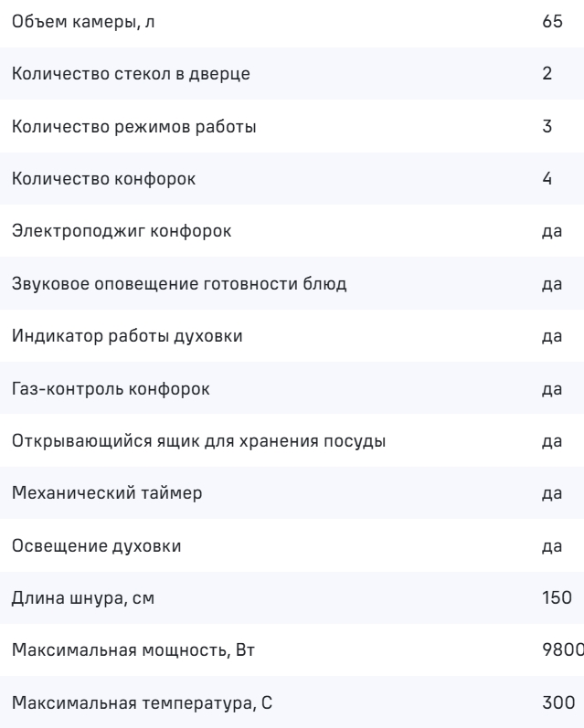
Task: Click "да" beside "Индикатор работы духовки"
Action: pos(551,338)
